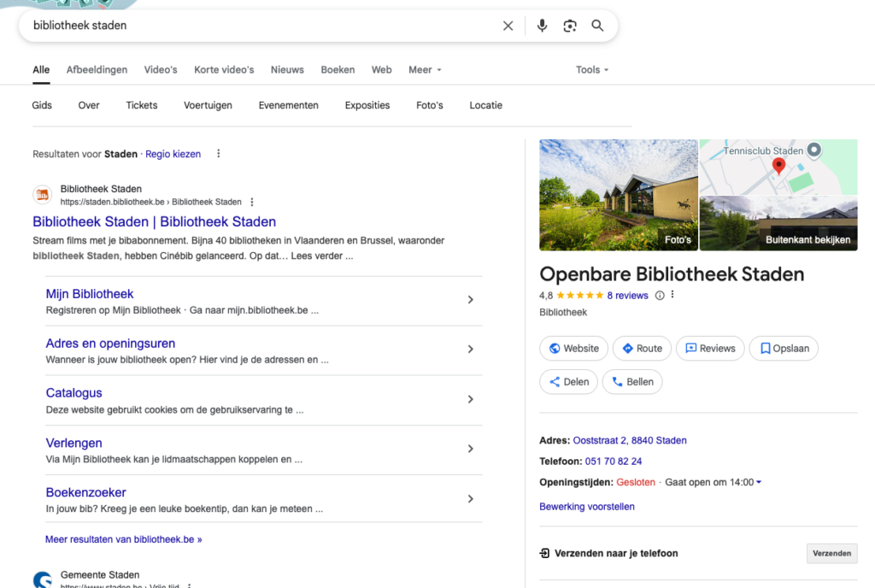Screen dimensions: 875x588
Task: Open the library Foto's thumbnail
Action: [x=619, y=195]
